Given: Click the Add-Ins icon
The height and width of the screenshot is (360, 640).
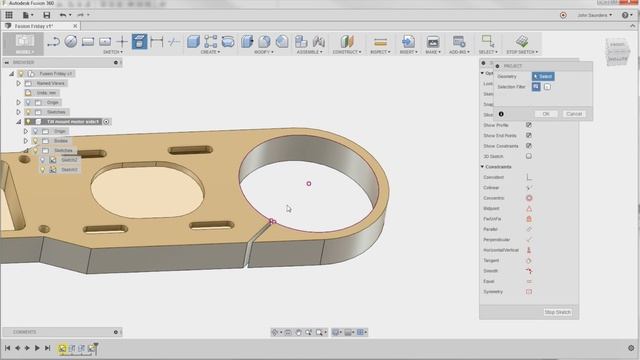Looking at the screenshot, I should [459, 42].
